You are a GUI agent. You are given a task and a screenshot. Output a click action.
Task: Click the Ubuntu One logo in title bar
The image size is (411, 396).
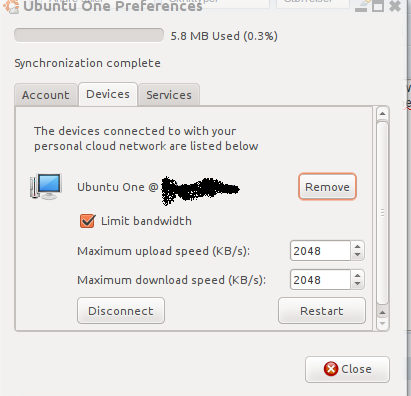tap(11, 7)
